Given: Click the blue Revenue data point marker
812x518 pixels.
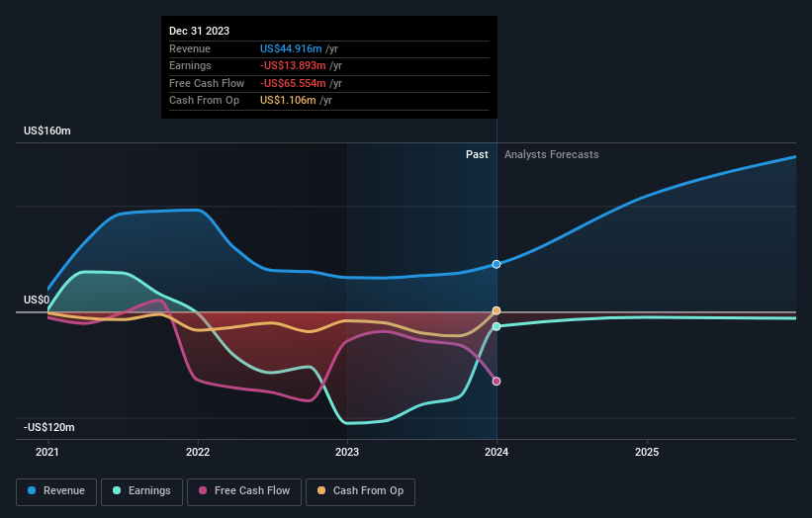Looking at the screenshot, I should coord(496,264).
